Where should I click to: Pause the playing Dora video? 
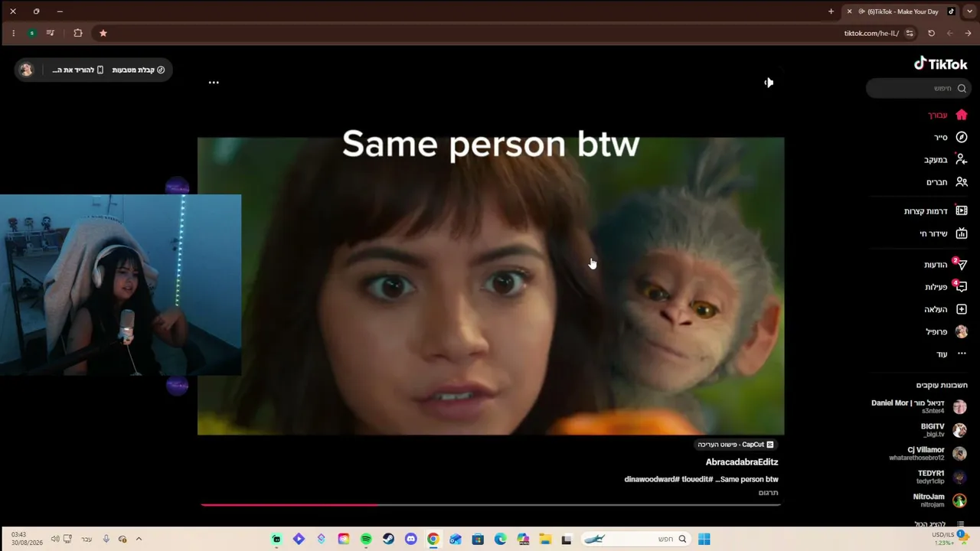pos(491,286)
